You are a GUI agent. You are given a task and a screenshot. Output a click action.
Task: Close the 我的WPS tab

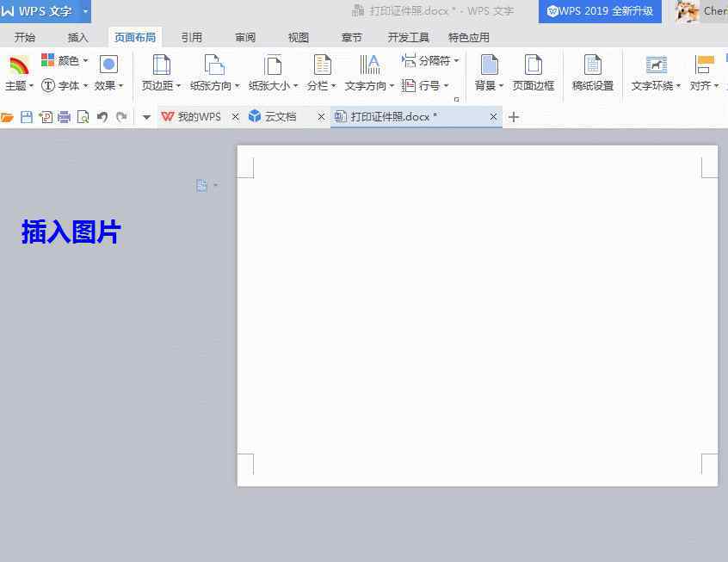[236, 117]
